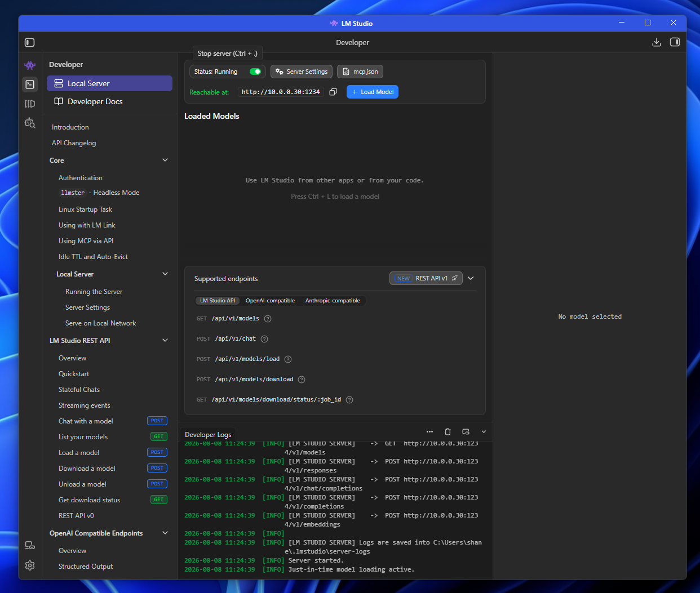Open the settings gear icon
700x593 pixels.
click(x=30, y=565)
